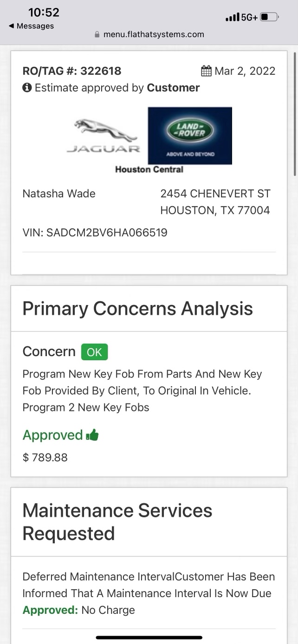Expand the Primary Concerns Analysis section
The width and height of the screenshot is (298, 644).
[138, 308]
